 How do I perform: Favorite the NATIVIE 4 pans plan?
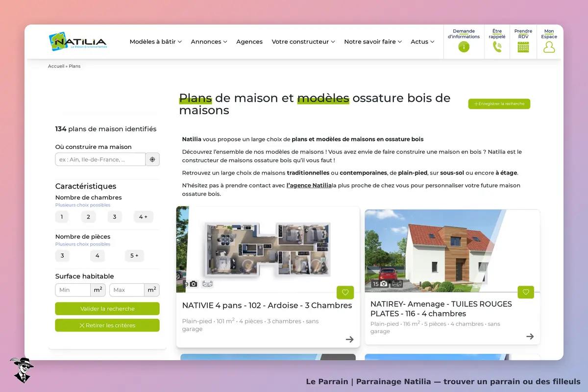tap(345, 293)
